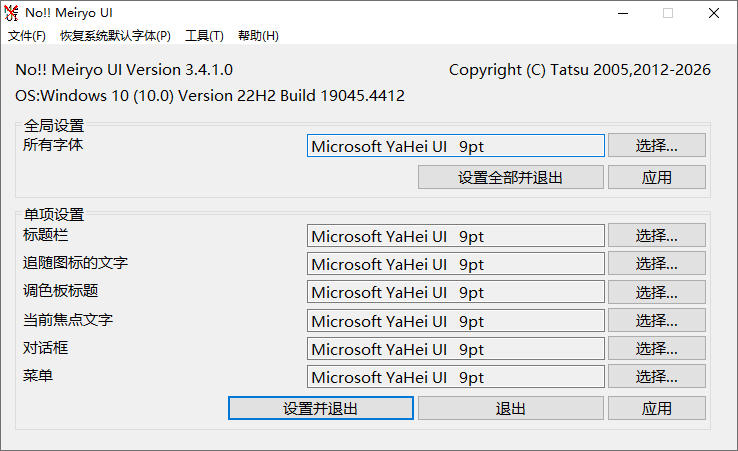Open the 帮助(H) menu
This screenshot has width=738, height=451.
click(x=258, y=36)
